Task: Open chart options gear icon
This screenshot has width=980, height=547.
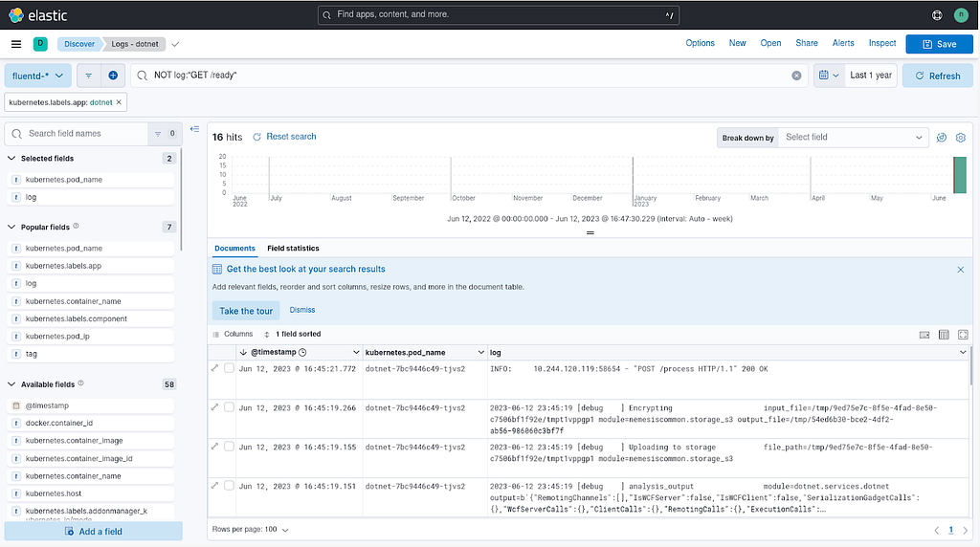Action: coord(961,138)
